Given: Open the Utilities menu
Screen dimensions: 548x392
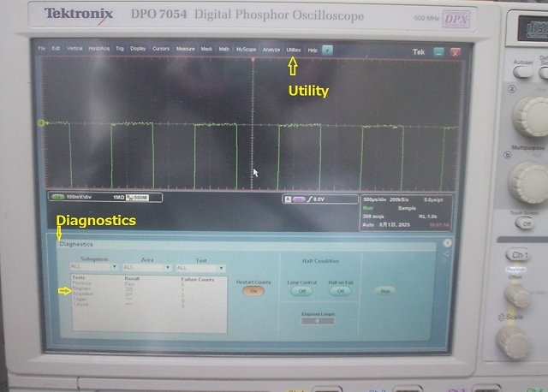Looking at the screenshot, I should [294, 50].
